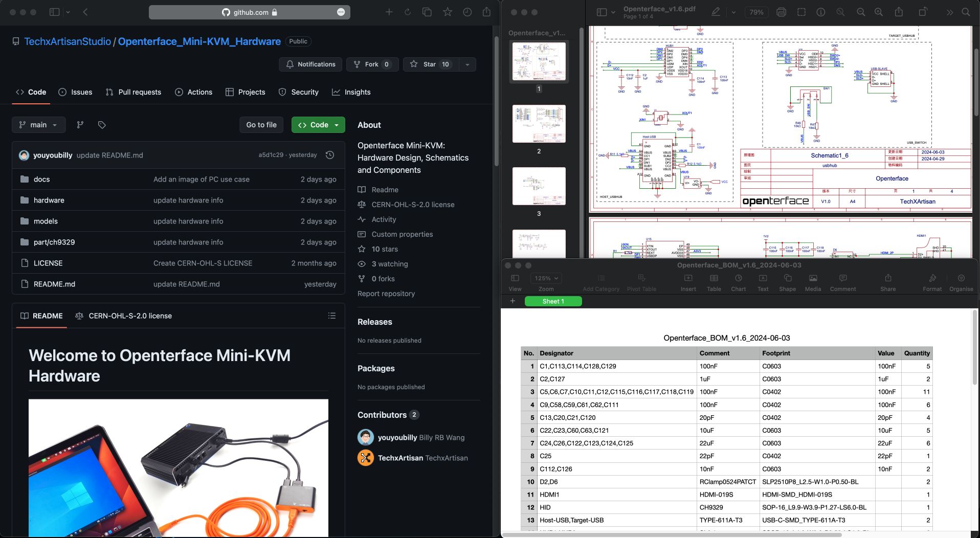980x538 pixels.
Task: Show Safari tab overview
Action: coord(427,12)
